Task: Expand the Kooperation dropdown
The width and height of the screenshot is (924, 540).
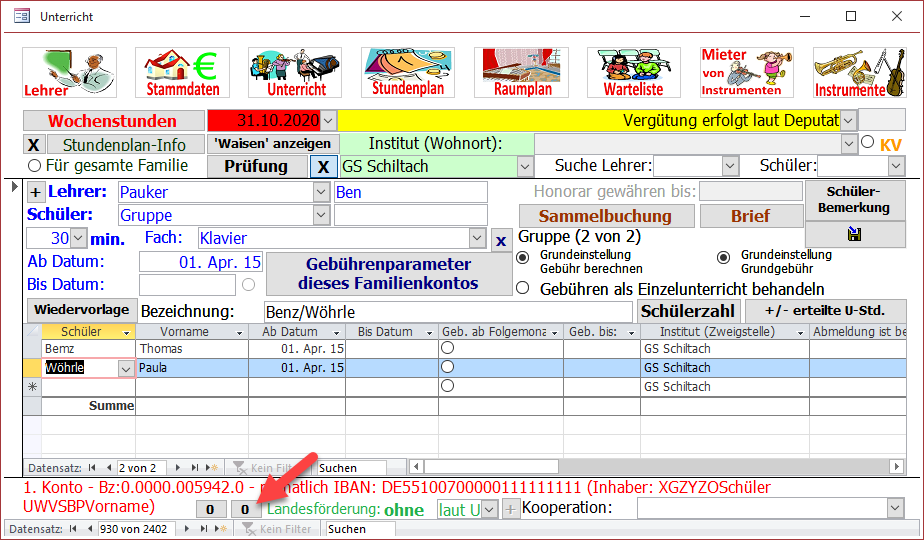Action: [x=894, y=508]
